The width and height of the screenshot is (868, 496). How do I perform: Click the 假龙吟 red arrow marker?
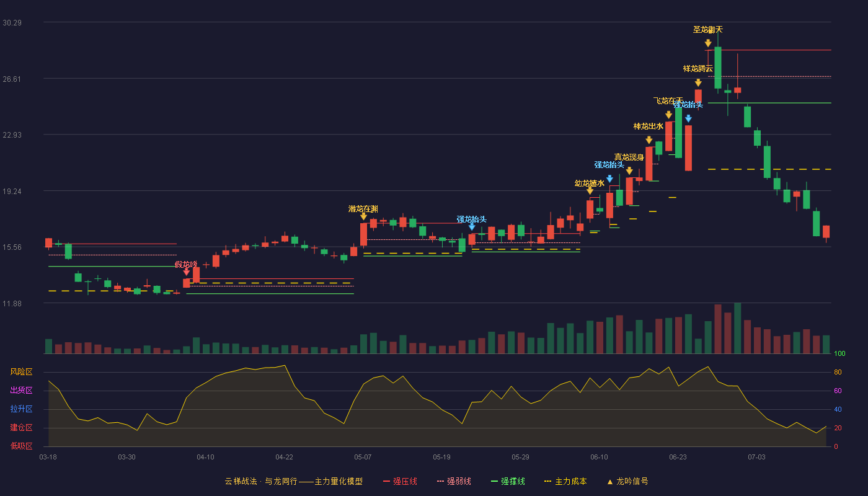point(187,272)
